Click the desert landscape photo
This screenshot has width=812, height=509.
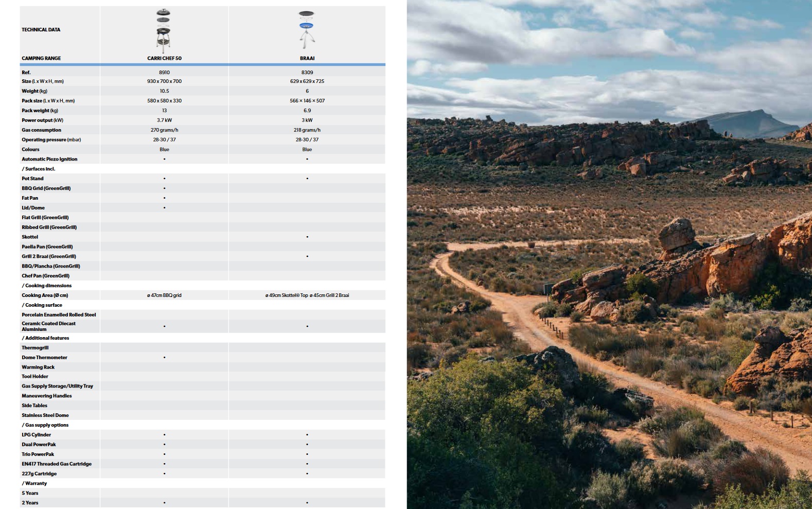click(x=609, y=254)
